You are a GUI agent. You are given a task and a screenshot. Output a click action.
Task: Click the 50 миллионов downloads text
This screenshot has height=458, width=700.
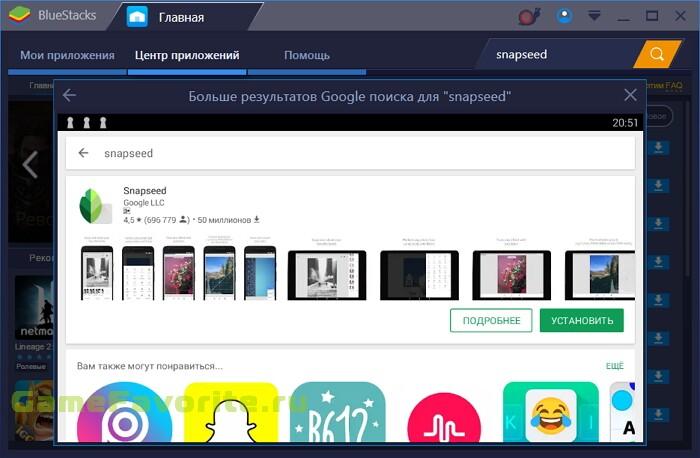[x=224, y=220]
